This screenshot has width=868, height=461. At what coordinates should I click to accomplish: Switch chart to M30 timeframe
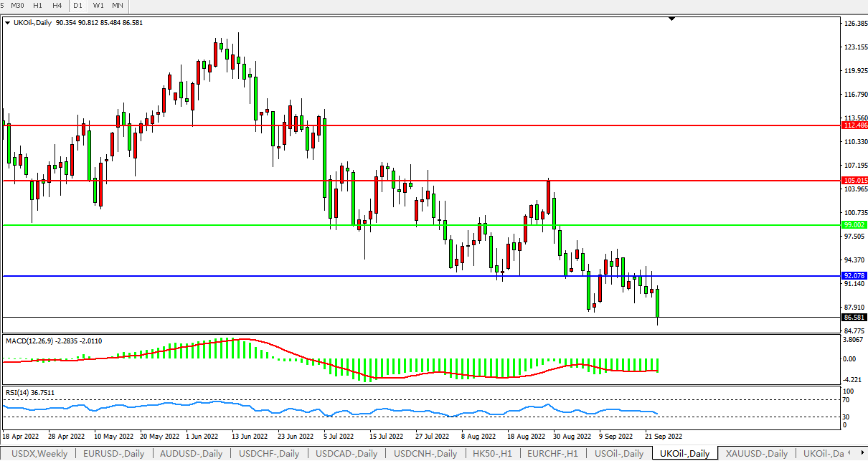17,5
